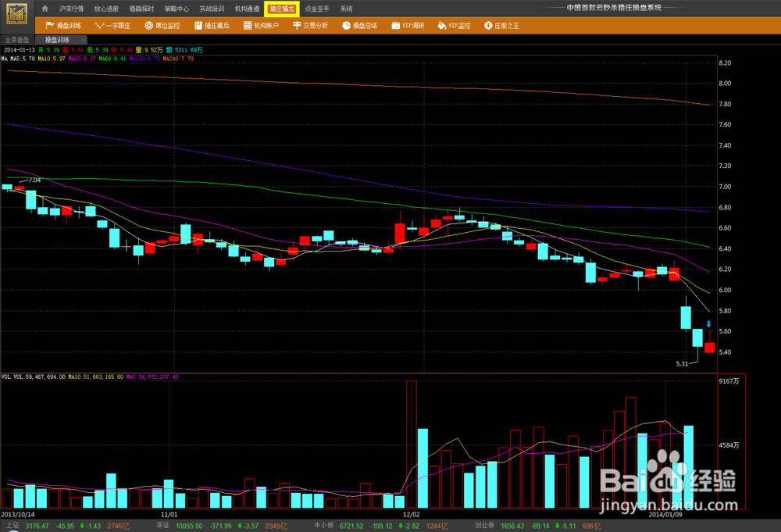Click 上证 index 3176.47 in status bar

pyautogui.click(x=37, y=526)
